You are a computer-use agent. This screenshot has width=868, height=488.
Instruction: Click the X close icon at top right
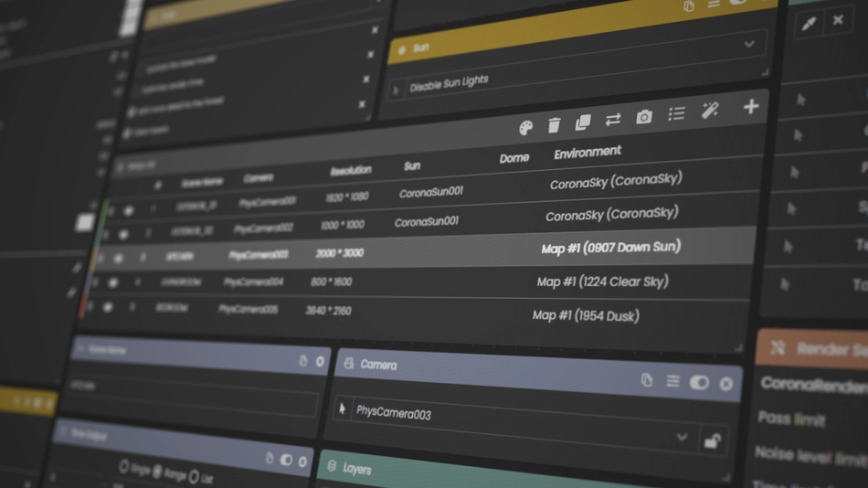[838, 20]
